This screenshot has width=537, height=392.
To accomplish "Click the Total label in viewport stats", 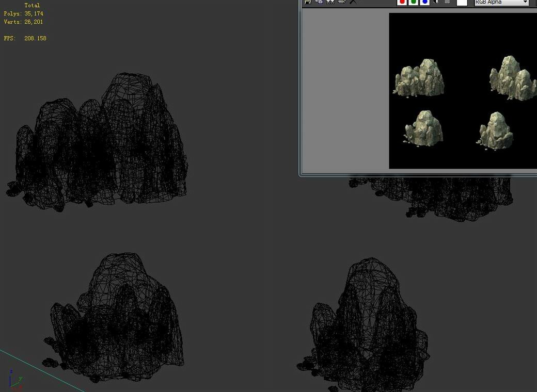I will [32, 6].
